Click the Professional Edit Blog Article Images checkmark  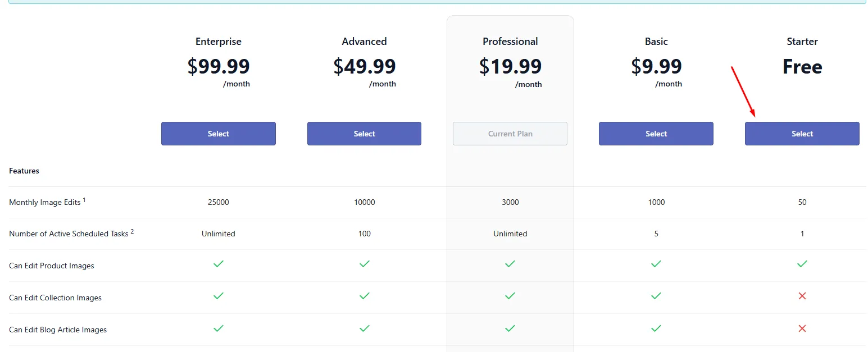coord(510,328)
